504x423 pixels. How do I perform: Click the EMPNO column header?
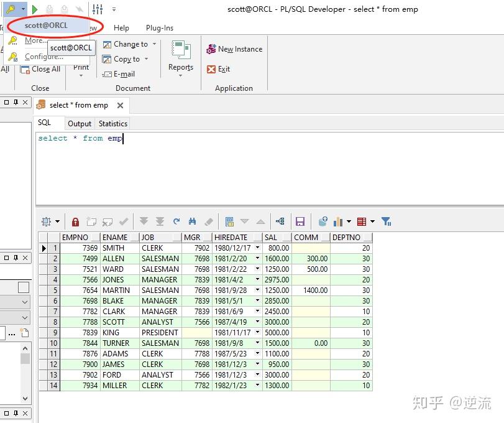coord(80,238)
